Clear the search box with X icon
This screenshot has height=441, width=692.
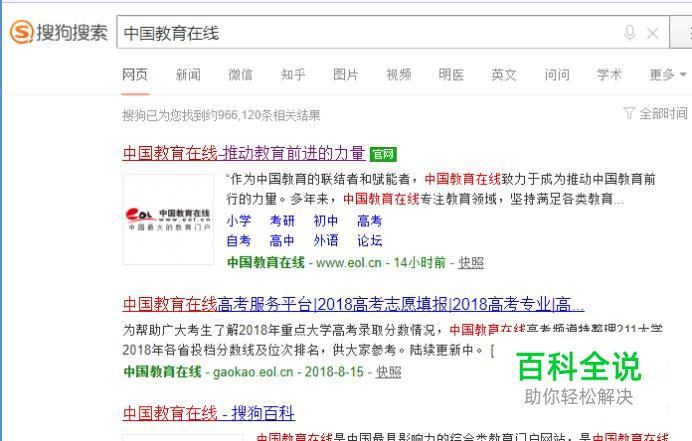(x=652, y=33)
